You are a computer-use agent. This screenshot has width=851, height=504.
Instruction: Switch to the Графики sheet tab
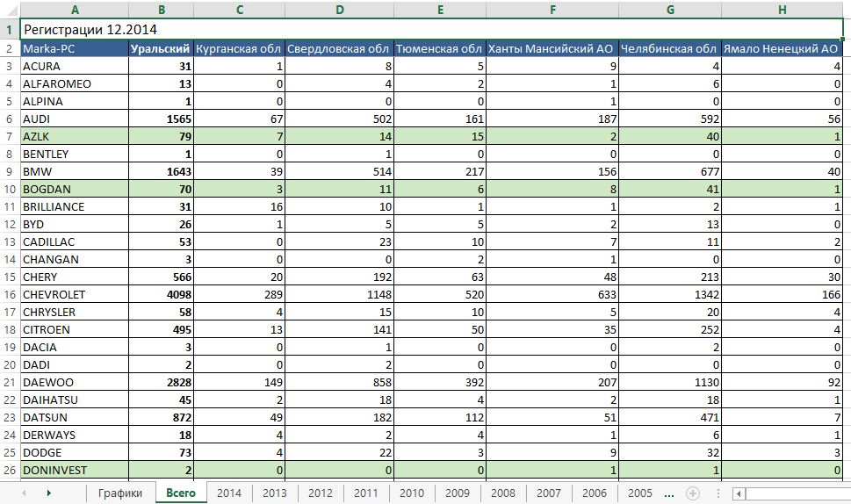pyautogui.click(x=120, y=493)
